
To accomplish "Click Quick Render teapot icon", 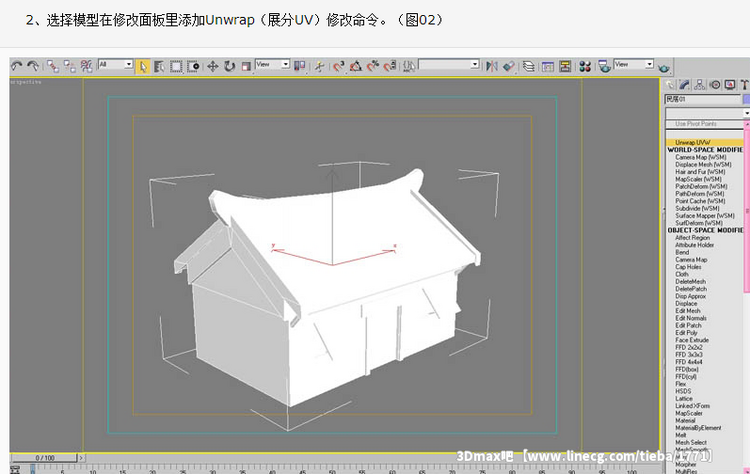I will 664,67.
